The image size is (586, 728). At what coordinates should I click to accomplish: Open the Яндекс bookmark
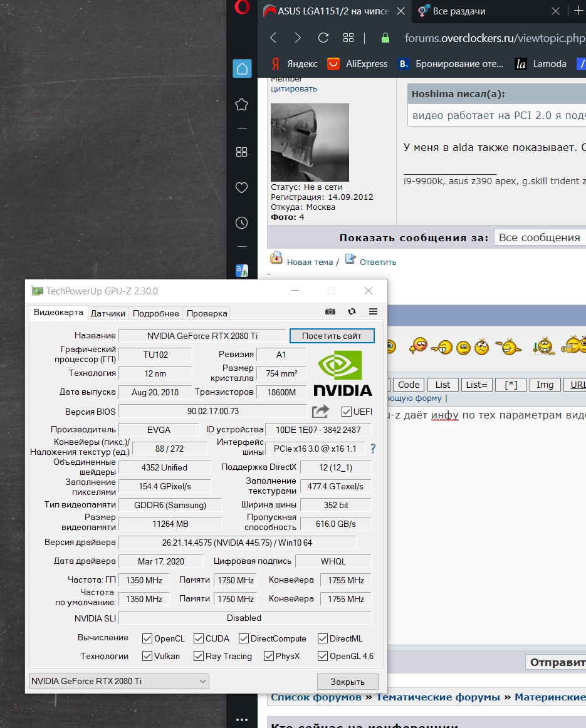[x=295, y=64]
